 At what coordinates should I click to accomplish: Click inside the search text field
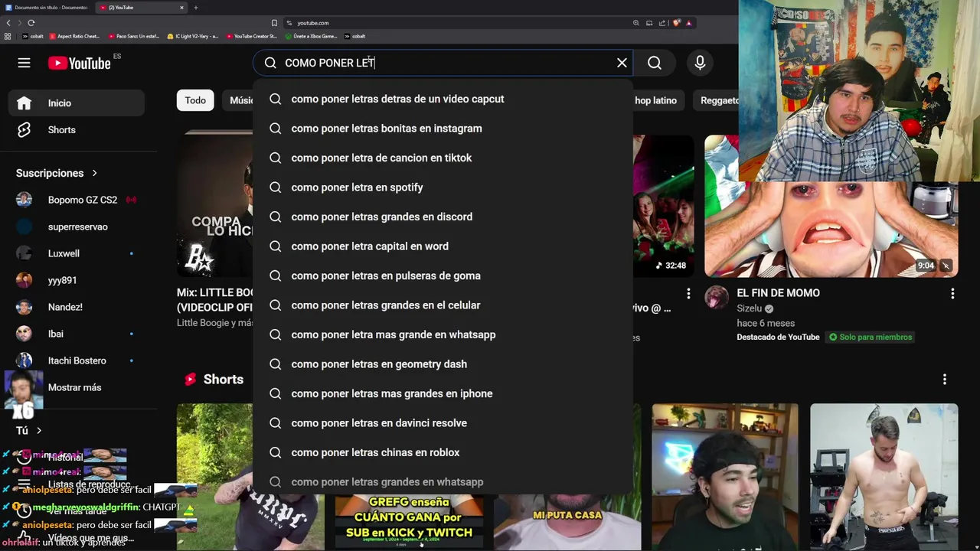(x=444, y=63)
